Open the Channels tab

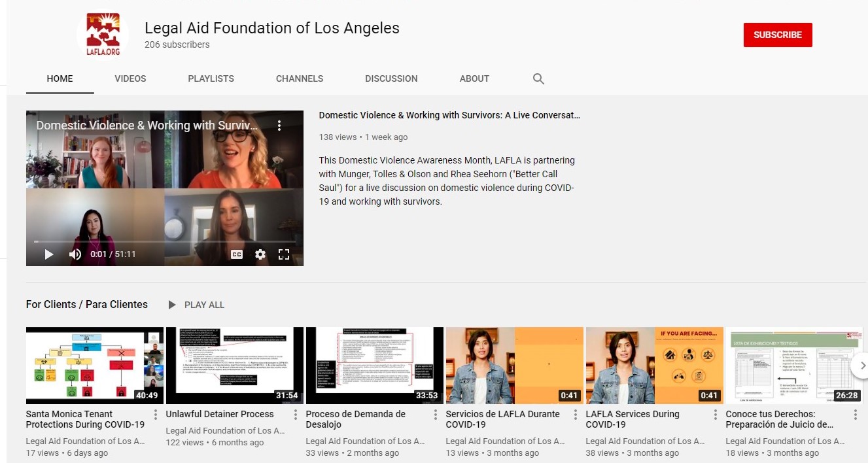click(300, 78)
